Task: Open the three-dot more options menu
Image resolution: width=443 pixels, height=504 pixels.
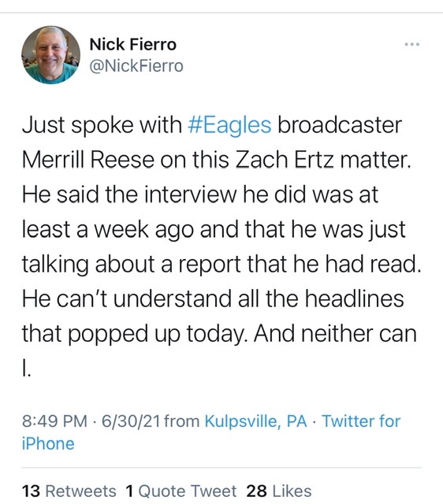Action: coord(412,44)
